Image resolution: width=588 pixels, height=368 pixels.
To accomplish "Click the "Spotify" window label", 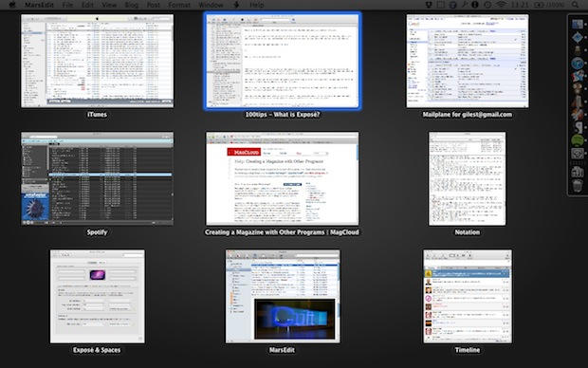I will [97, 232].
